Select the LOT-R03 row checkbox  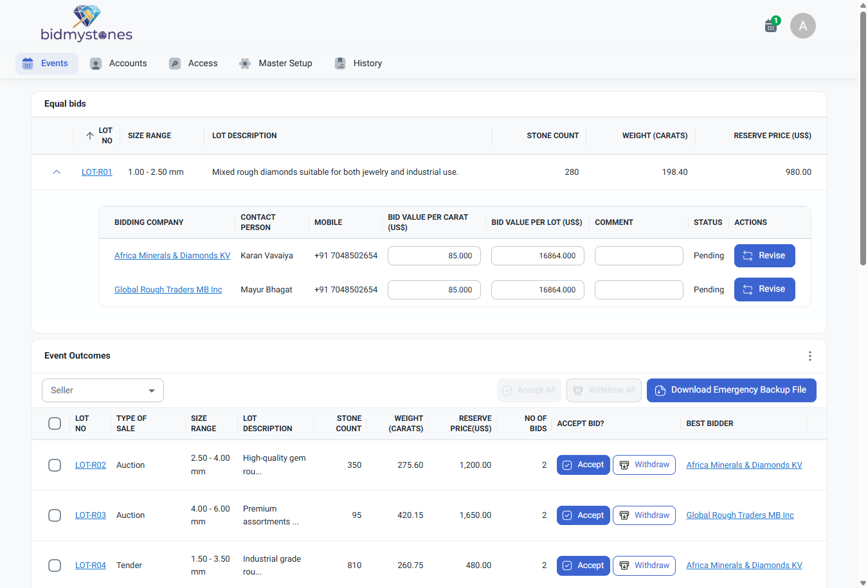coord(55,515)
